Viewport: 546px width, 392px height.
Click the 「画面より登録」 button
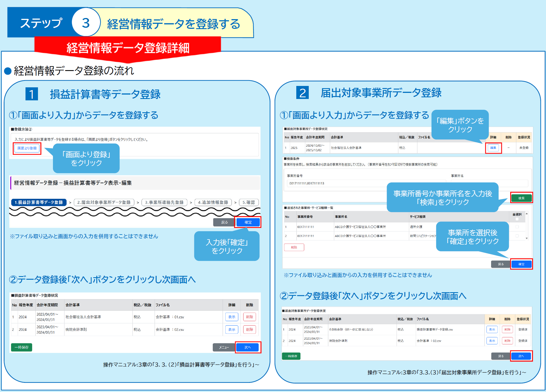27,148
